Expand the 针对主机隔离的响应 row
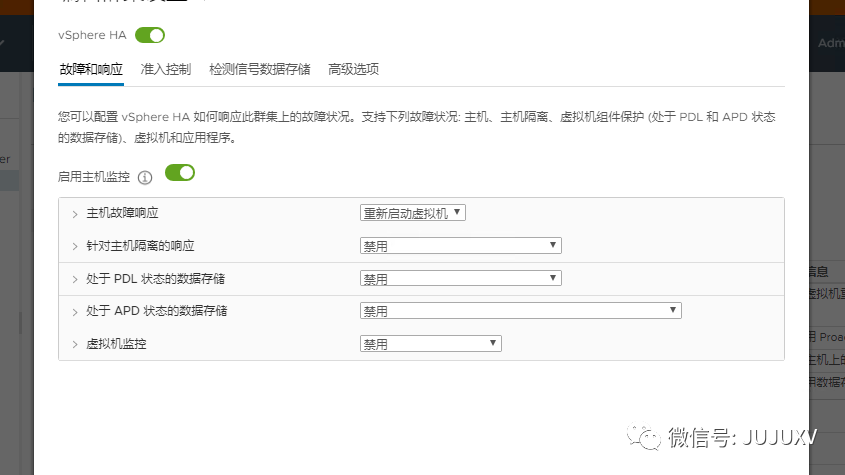Screen dimensions: 845x475 click(75, 246)
